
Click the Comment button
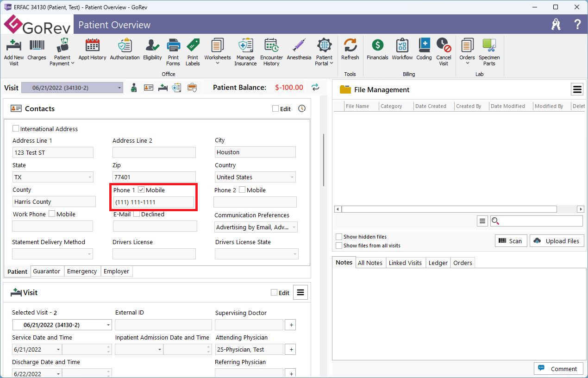tap(558, 369)
